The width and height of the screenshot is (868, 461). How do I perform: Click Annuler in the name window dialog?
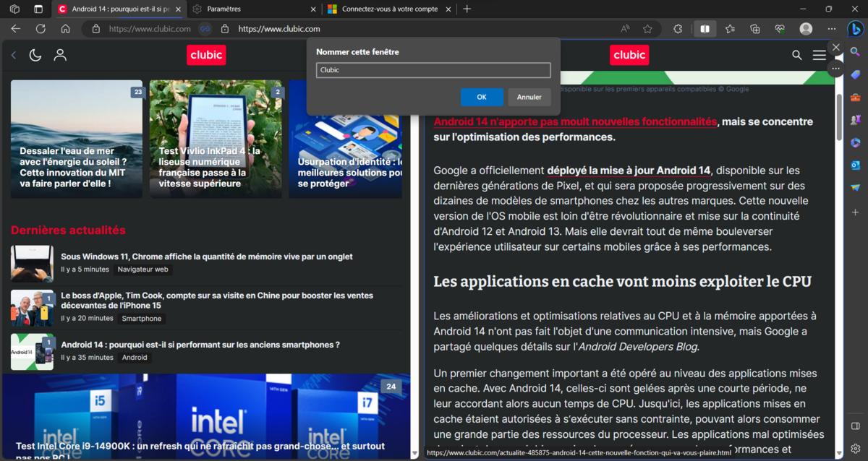(529, 97)
